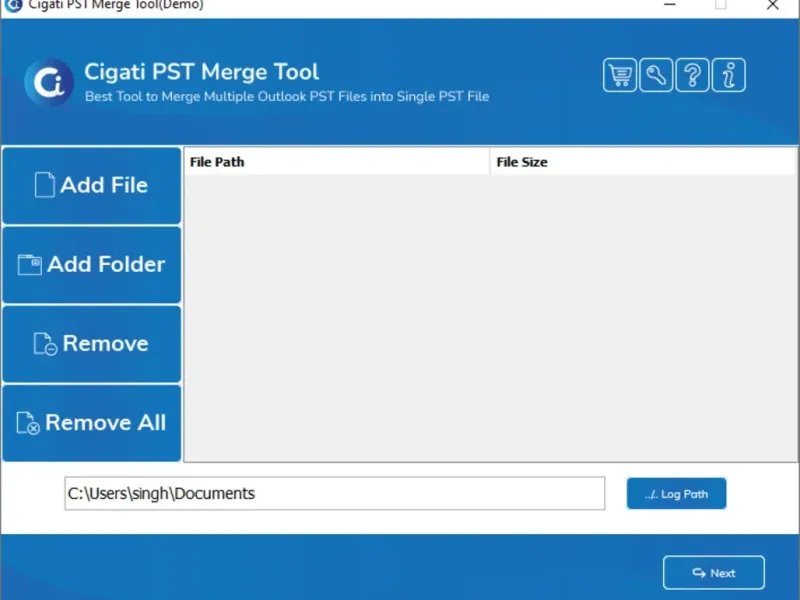Screen dimensions: 800x600
Task: Minimize the Cigati PST Merge window
Action: pos(670,5)
